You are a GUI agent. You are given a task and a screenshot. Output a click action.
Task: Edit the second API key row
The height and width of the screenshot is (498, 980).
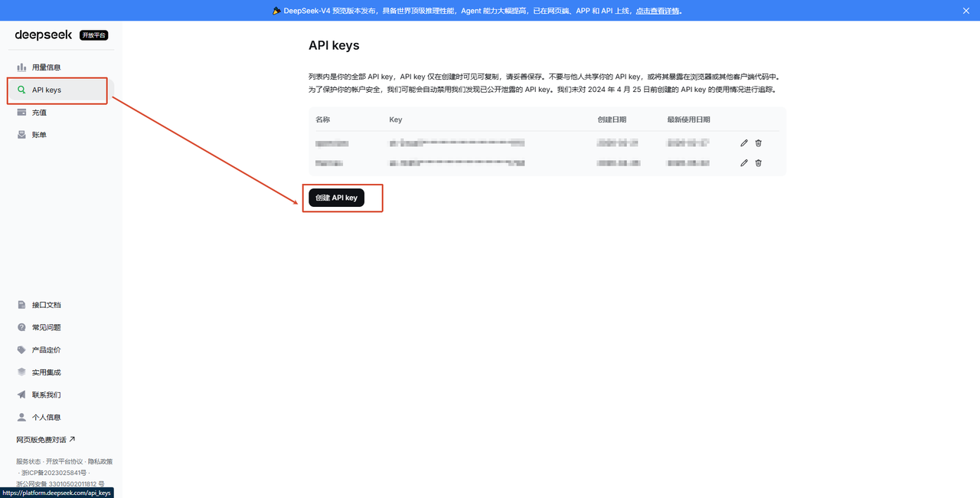pos(744,163)
